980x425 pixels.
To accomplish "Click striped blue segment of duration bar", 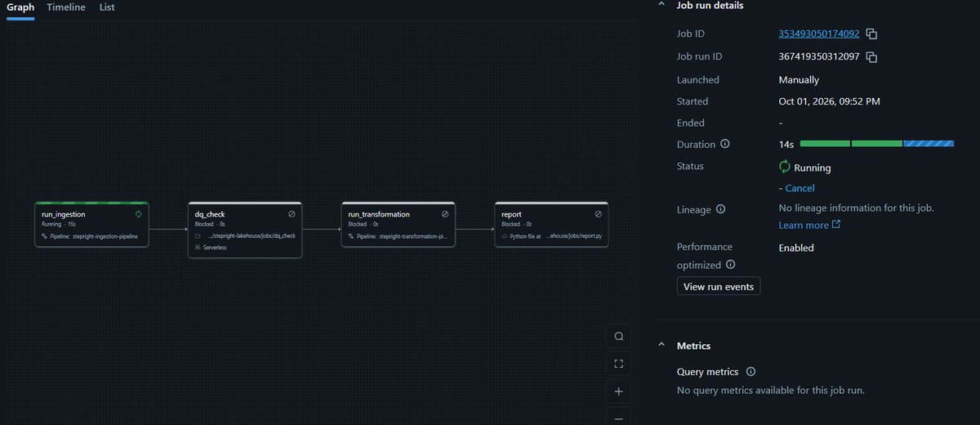I will pyautogui.click(x=929, y=143).
